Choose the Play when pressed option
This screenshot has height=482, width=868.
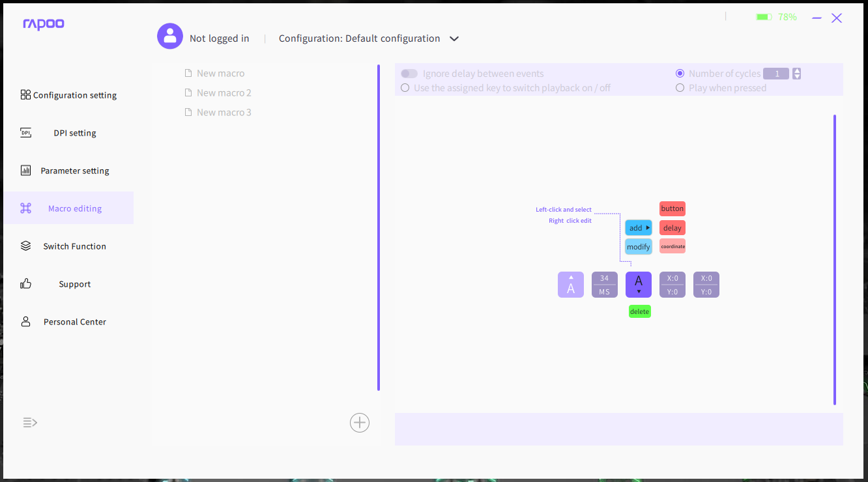click(x=680, y=88)
